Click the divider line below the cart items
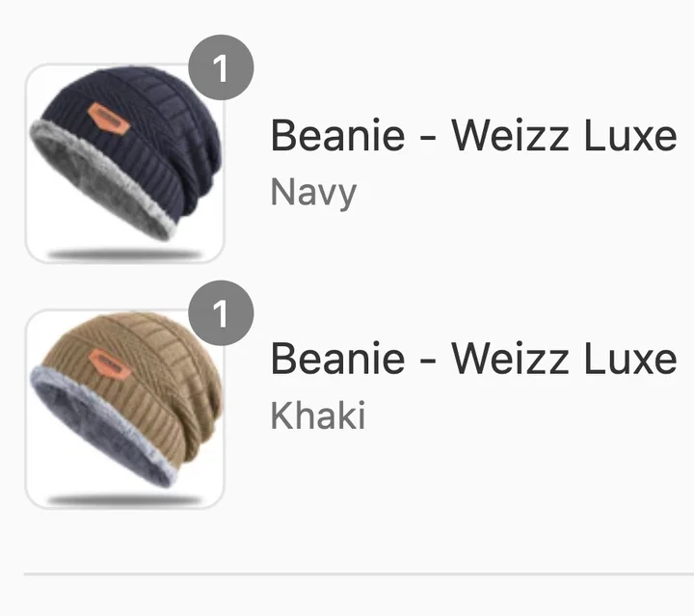The width and height of the screenshot is (694, 616). click(x=359, y=574)
